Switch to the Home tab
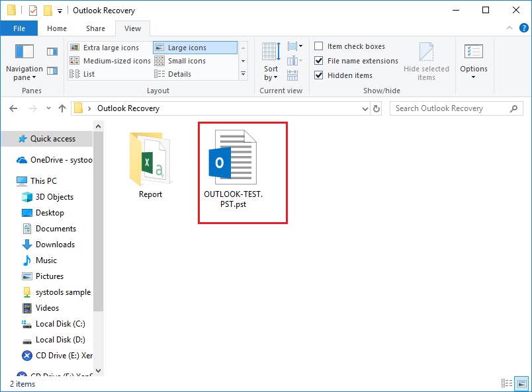Image resolution: width=532 pixels, height=392 pixels. coord(57,28)
